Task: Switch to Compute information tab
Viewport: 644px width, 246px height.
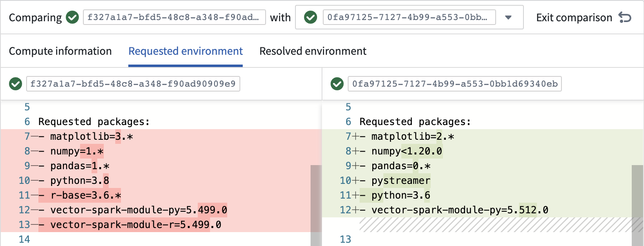Action: click(x=60, y=51)
